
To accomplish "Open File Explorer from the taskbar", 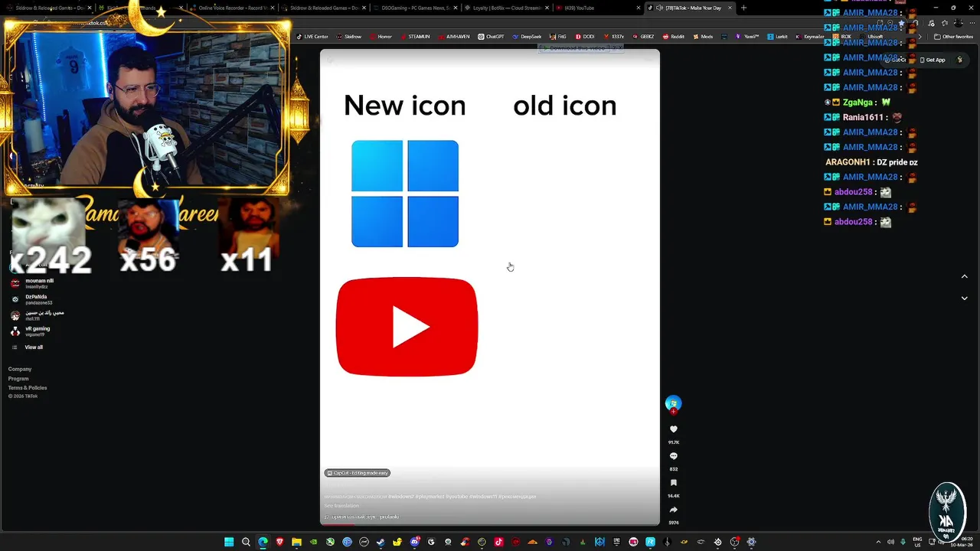I will coord(296,542).
